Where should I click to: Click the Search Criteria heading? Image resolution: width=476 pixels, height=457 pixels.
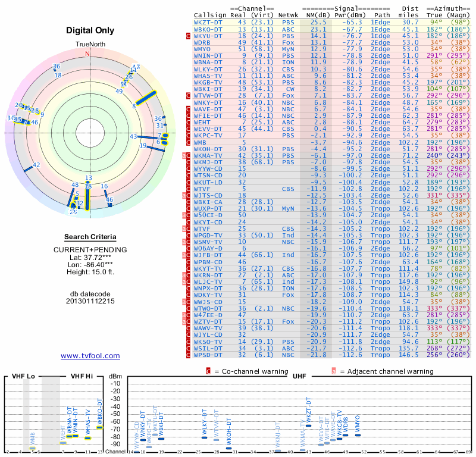tap(90, 237)
